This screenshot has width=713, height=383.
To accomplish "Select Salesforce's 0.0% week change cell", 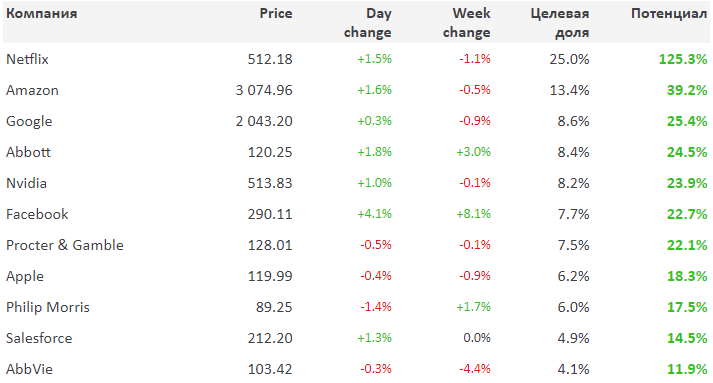I will tap(477, 338).
